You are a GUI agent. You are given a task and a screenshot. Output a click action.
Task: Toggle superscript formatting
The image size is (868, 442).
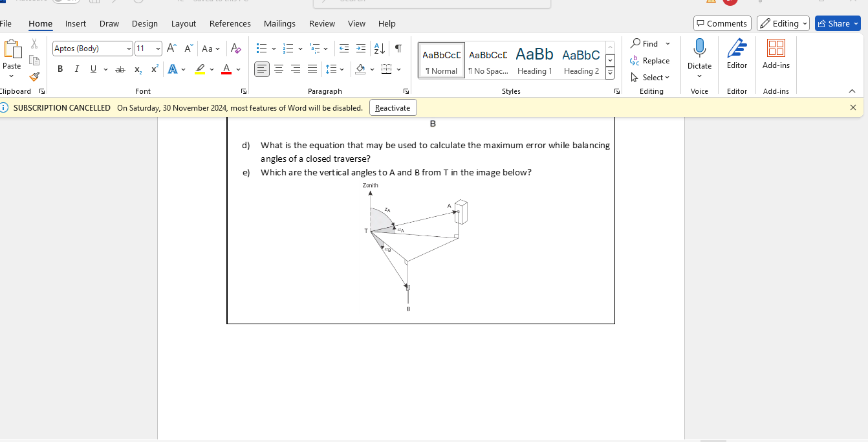coord(153,69)
